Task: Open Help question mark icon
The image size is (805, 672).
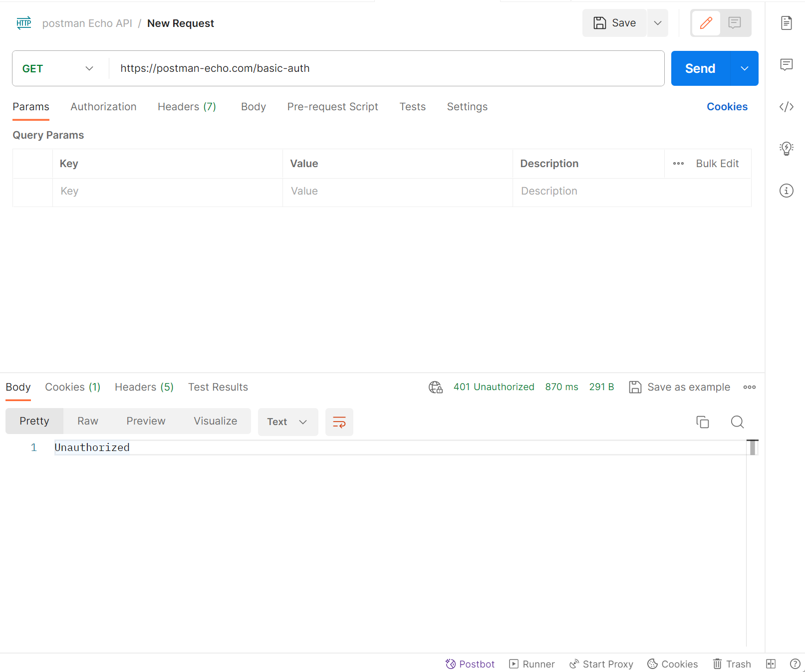Action: tap(796, 664)
